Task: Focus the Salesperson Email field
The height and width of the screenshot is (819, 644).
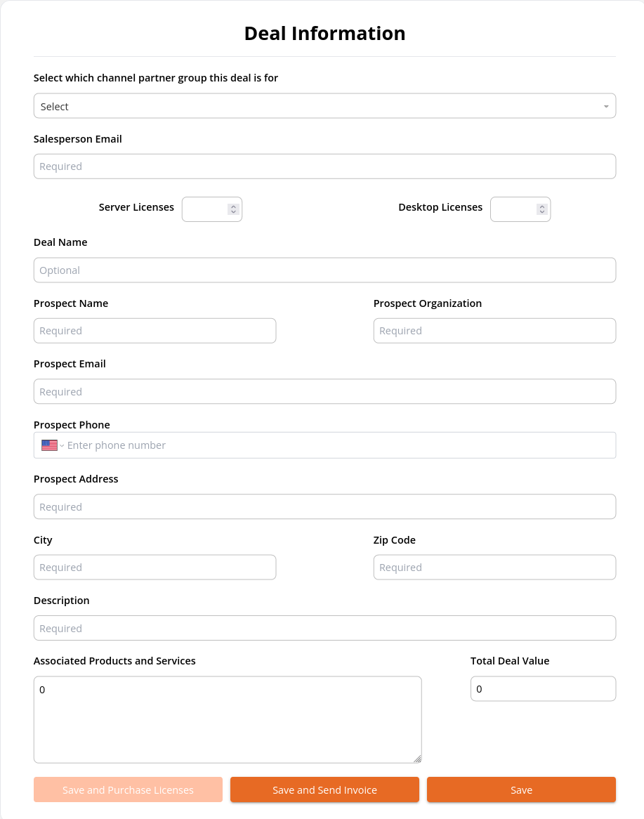Action: coord(324,166)
